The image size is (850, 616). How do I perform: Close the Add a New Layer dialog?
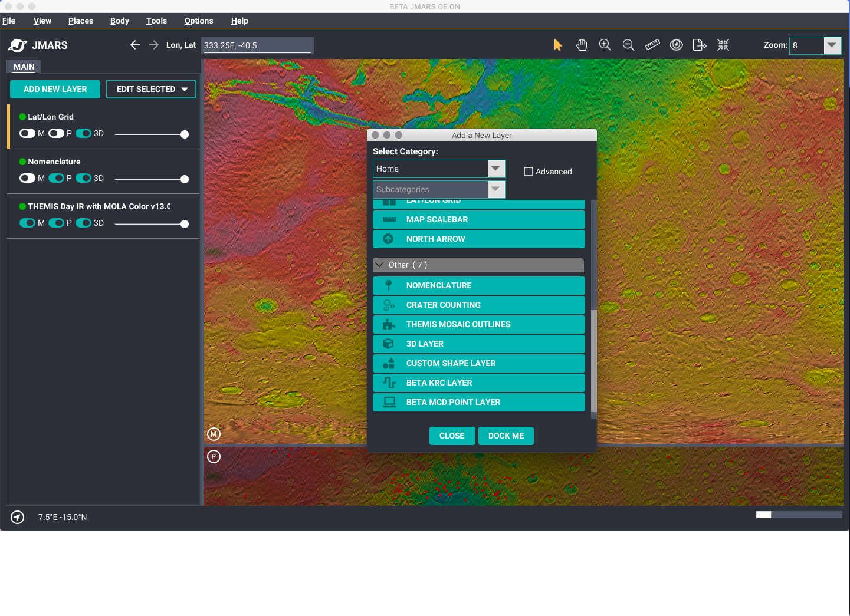452,436
